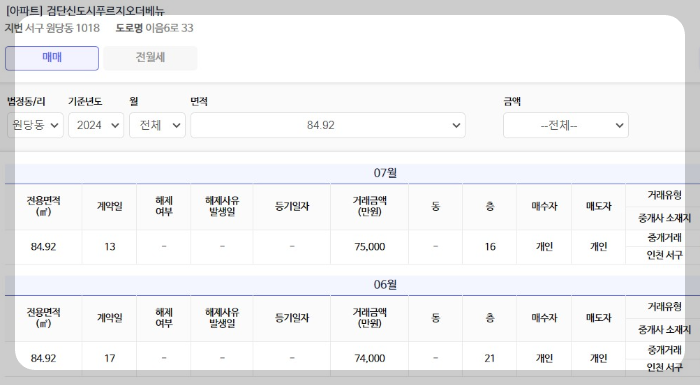
Task: Open the 법정동/리 dropdown showing 원당동
Action: [x=35, y=125]
